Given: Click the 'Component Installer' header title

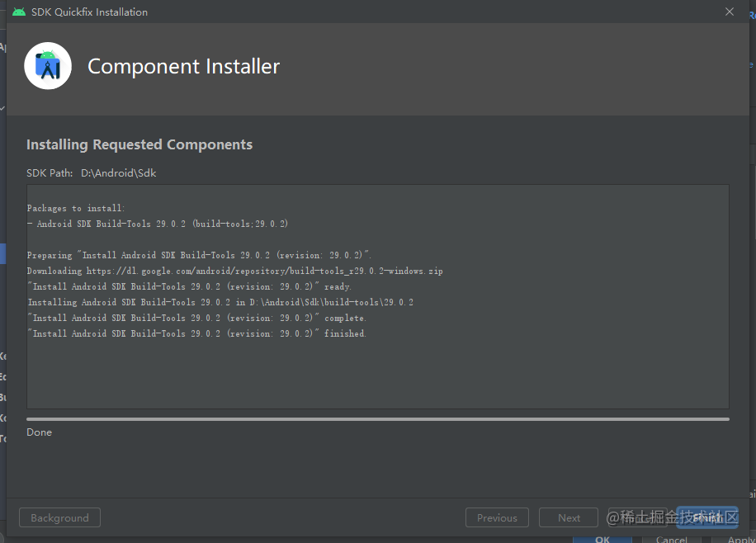Looking at the screenshot, I should [x=183, y=67].
